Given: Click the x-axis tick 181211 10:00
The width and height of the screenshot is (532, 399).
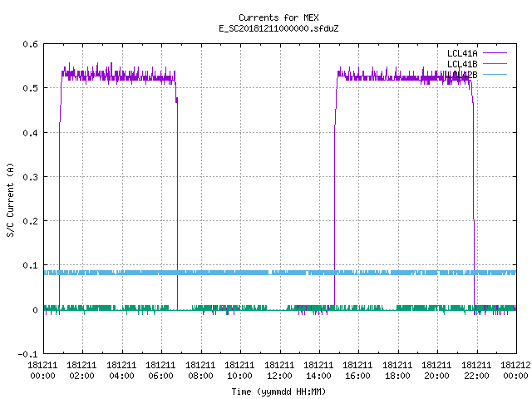Looking at the screenshot, I should tap(239, 371).
